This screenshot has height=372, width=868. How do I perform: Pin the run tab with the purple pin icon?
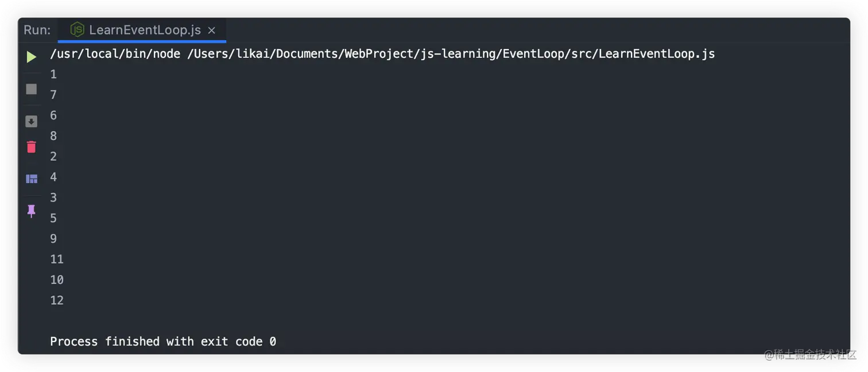32,211
